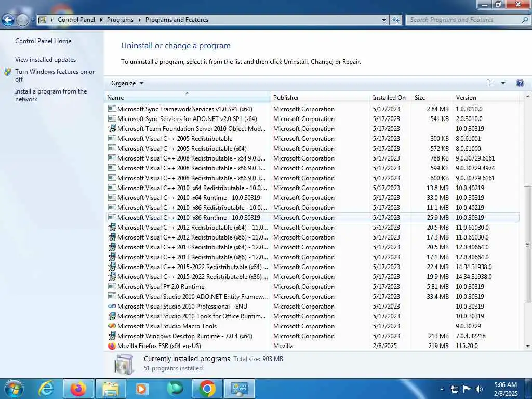
Task: Click the Action Center flag tray icon
Action: tap(467, 389)
